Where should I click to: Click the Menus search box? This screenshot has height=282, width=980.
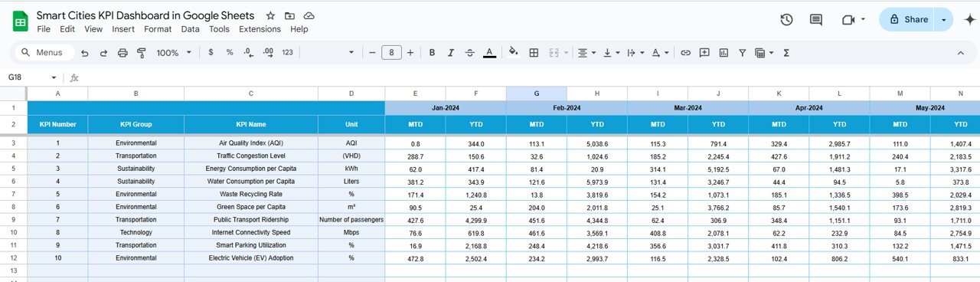pyautogui.click(x=44, y=53)
